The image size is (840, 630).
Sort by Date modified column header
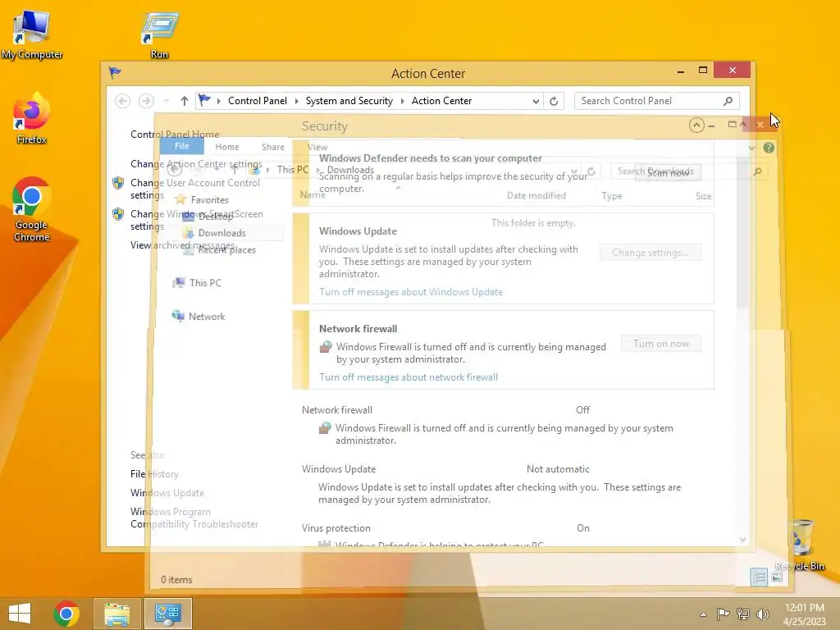(536, 195)
